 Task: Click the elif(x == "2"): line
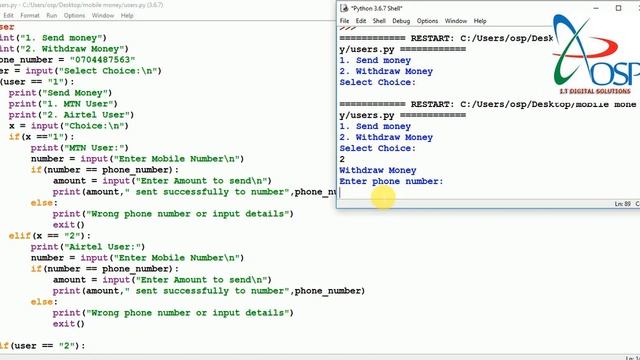(x=50, y=236)
